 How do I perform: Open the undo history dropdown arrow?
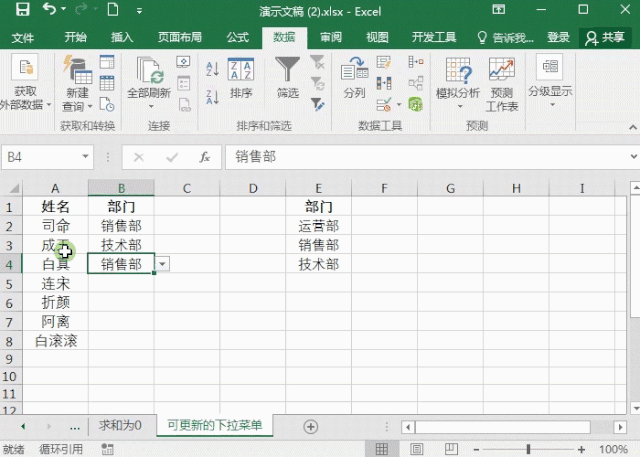[x=63, y=9]
